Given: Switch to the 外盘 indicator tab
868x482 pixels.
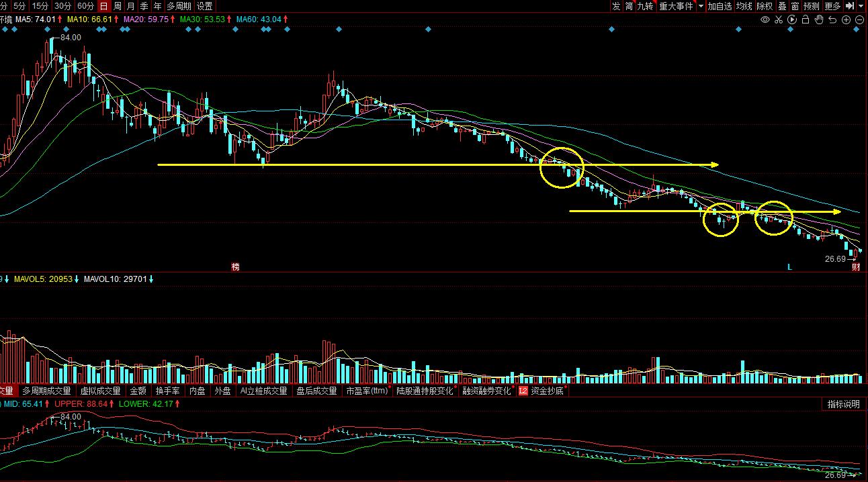Looking at the screenshot, I should pyautogui.click(x=222, y=390).
